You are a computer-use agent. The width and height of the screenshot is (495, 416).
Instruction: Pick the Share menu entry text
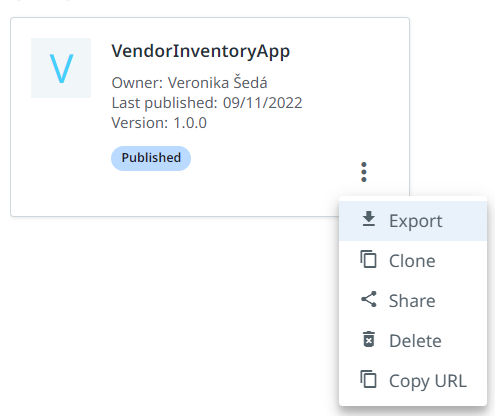tap(412, 301)
